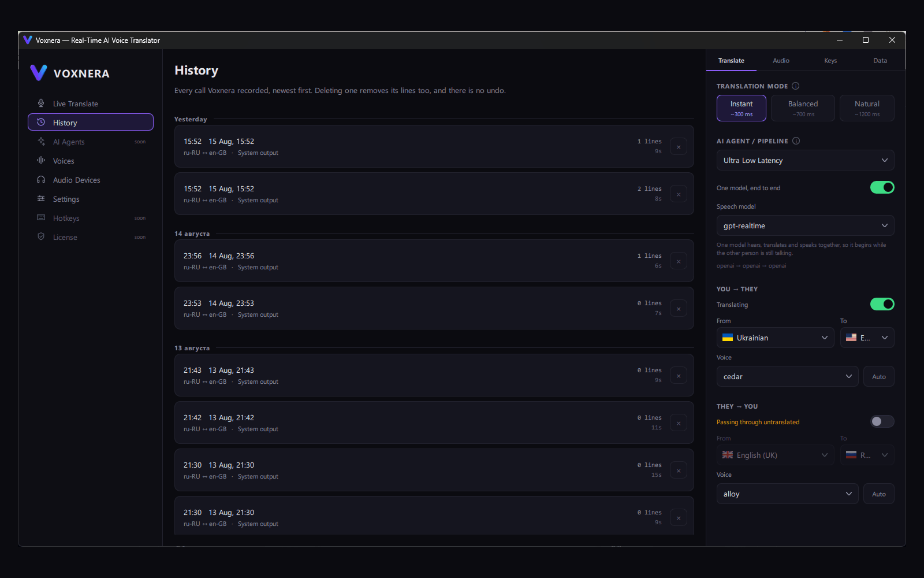Open Voices via the waveform icon
This screenshot has height=578, width=924.
pyautogui.click(x=41, y=161)
